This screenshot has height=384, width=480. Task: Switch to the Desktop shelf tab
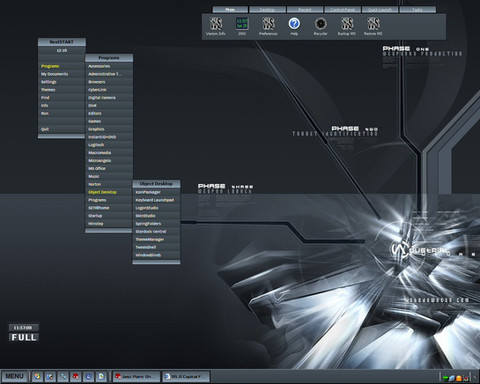[268, 10]
